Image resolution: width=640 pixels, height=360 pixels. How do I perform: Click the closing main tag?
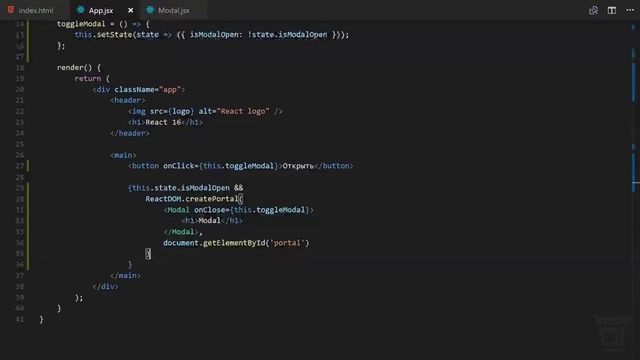tap(126, 276)
